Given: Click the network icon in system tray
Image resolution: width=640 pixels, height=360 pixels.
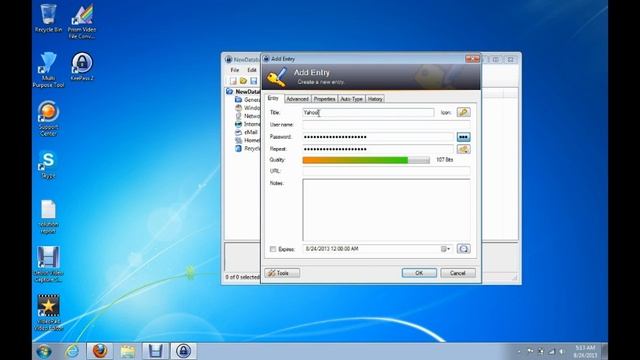Looking at the screenshot, I should point(551,351).
